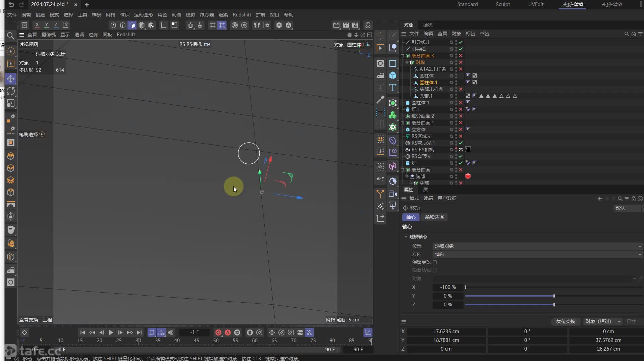Select 柔和选择 tab button

[x=434, y=217]
